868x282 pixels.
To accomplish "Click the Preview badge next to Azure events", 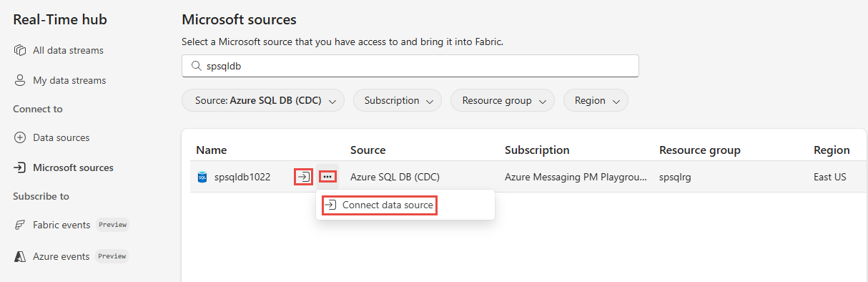I will [x=112, y=256].
